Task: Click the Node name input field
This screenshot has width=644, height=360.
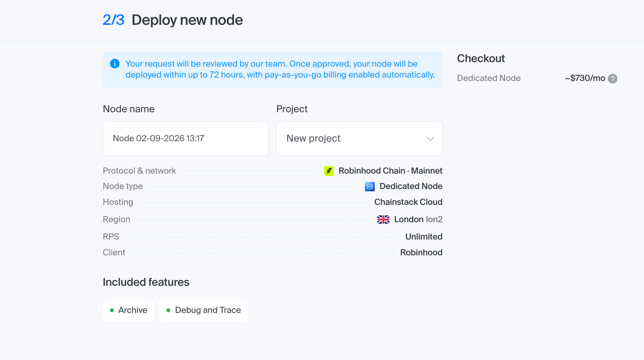Action: pyautogui.click(x=186, y=139)
